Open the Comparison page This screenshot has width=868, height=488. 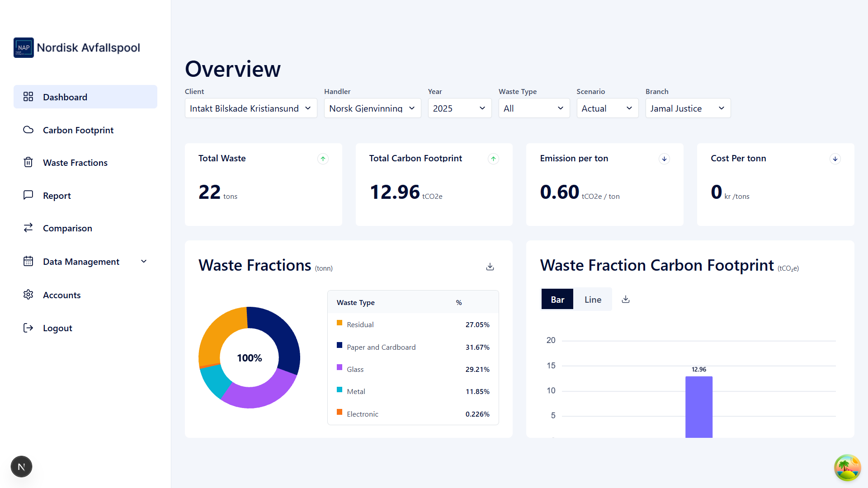(x=85, y=228)
